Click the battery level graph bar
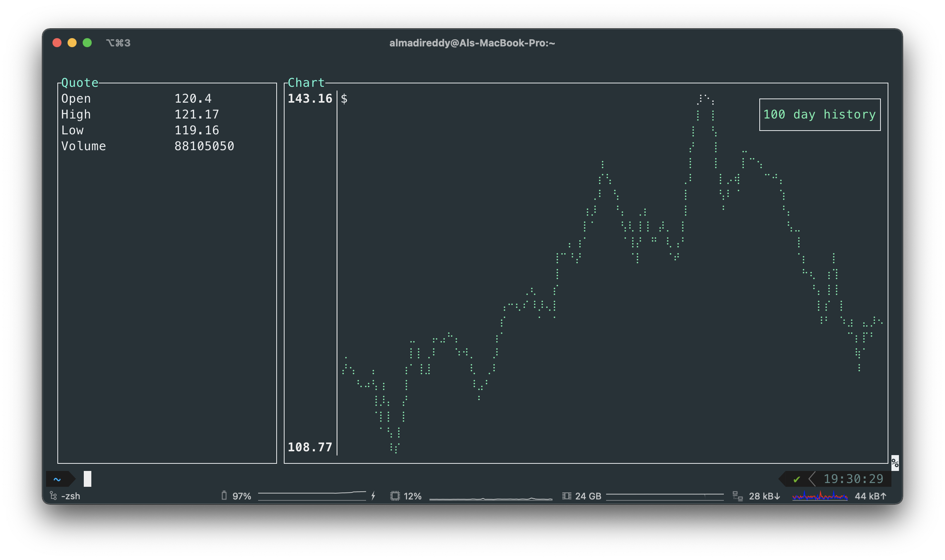945x560 pixels. pyautogui.click(x=312, y=496)
